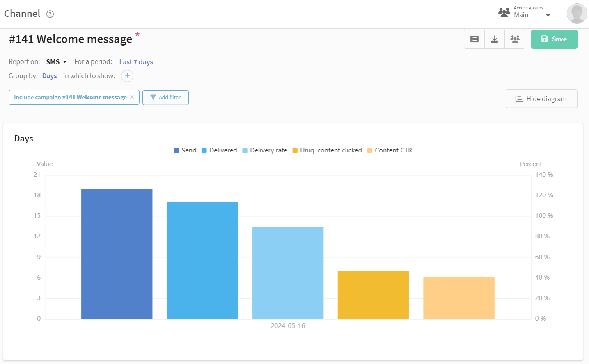Click the pale orange Content CTR bar

tap(459, 298)
